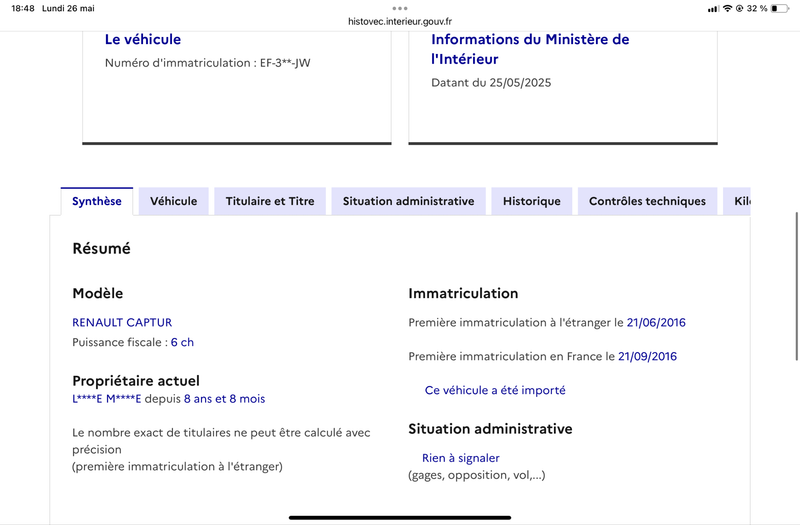The height and width of the screenshot is (525, 800).
Task: Click Ce véhicule a été importé notice
Action: pos(495,390)
